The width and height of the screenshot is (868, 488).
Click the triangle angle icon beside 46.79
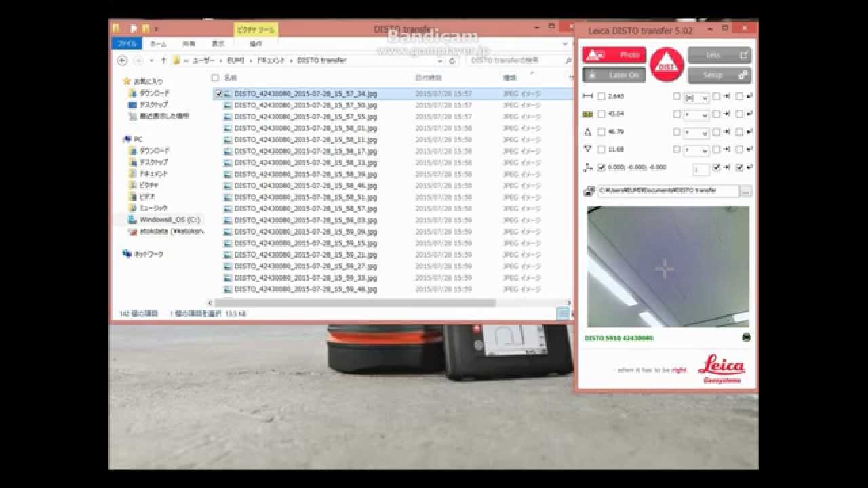[x=587, y=131]
